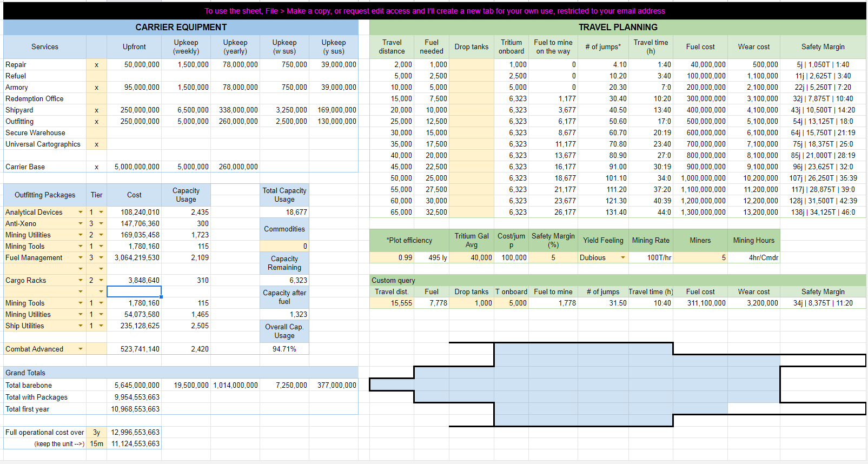Toggle the x mark for Universal Cartographics
Image resolution: width=868 pixels, height=464 pixels.
(x=96, y=144)
